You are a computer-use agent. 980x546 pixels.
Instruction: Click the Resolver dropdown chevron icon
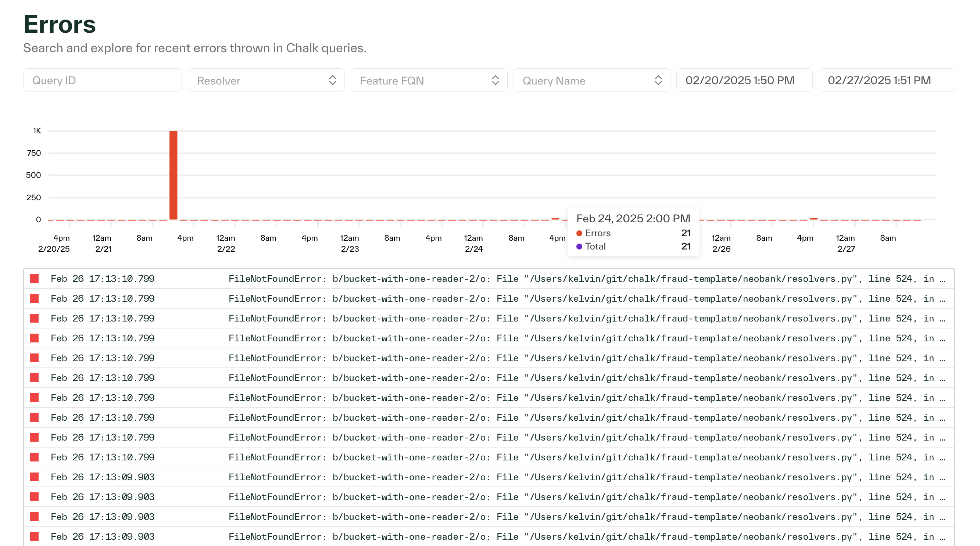pos(332,80)
